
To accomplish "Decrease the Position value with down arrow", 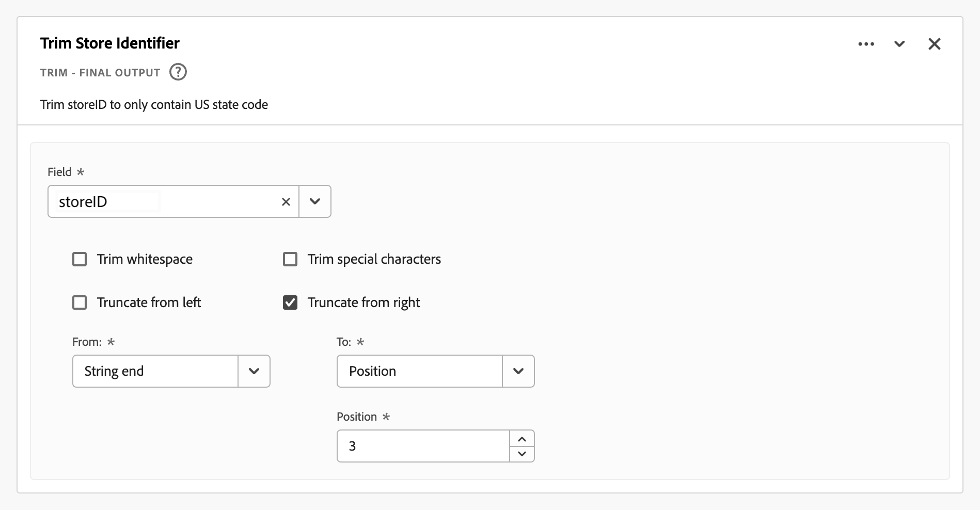I will [x=522, y=454].
